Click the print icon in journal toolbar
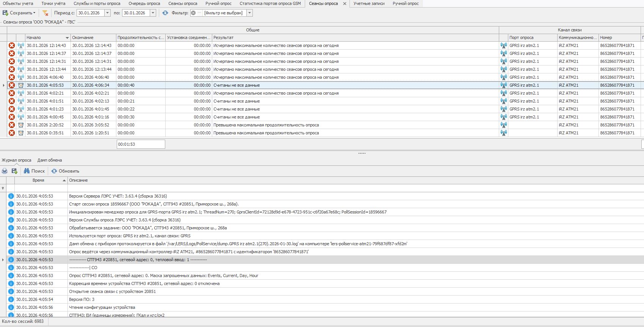This screenshot has height=327, width=644. pos(5,171)
